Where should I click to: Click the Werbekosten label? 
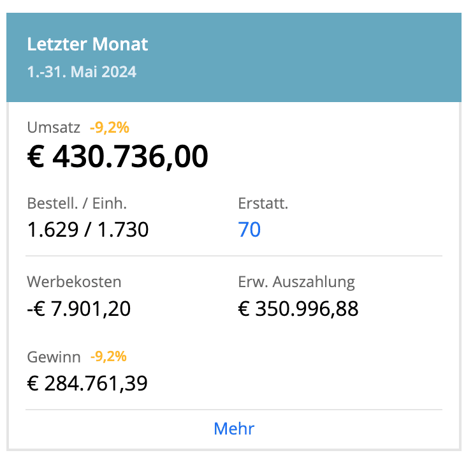[74, 282]
